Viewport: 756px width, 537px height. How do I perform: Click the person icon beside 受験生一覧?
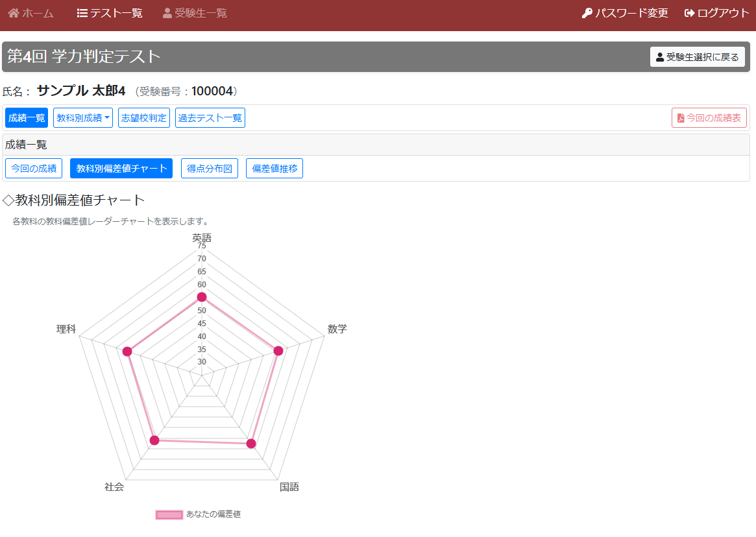pyautogui.click(x=167, y=13)
